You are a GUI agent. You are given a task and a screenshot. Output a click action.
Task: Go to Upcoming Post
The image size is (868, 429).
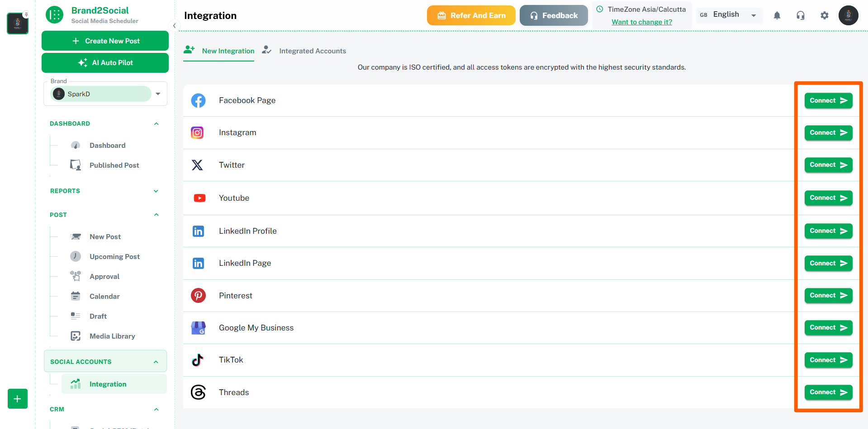coord(114,256)
